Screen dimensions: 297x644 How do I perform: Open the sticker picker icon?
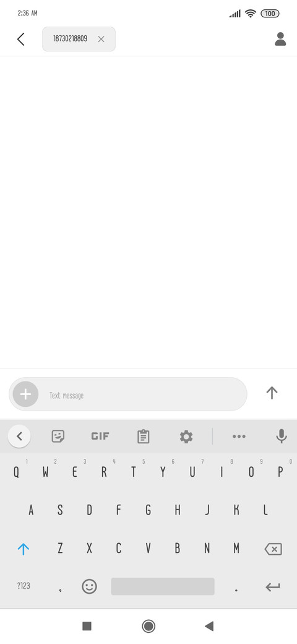58,436
